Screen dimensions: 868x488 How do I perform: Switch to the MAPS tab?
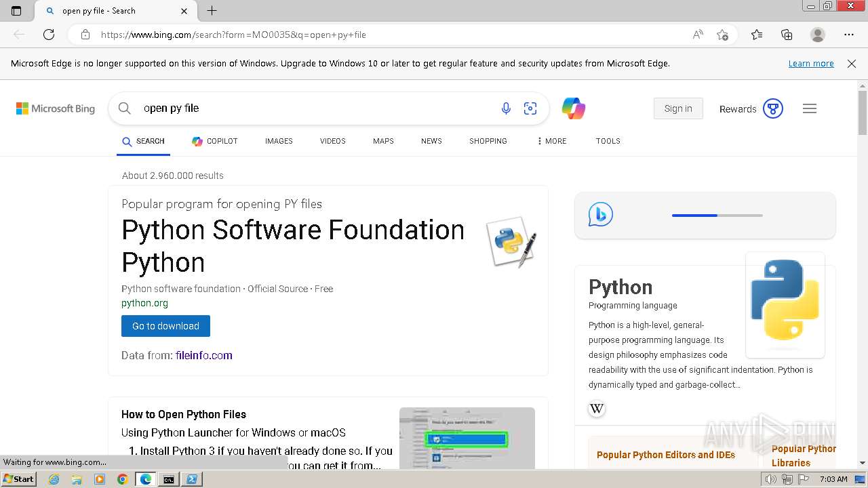click(383, 141)
